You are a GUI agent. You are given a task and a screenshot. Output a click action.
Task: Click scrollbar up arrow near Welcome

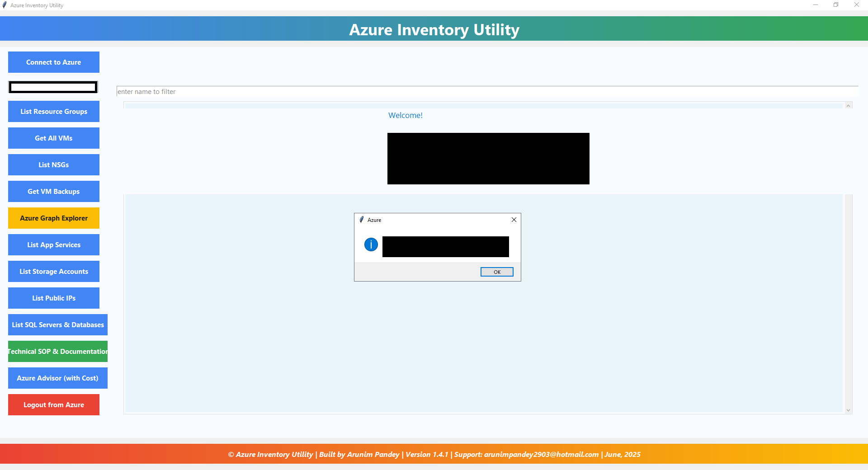(x=848, y=105)
